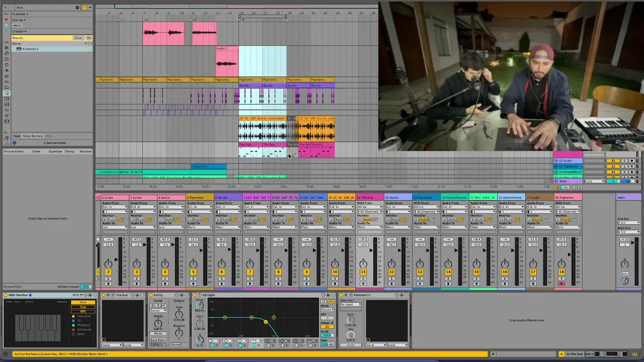The width and height of the screenshot is (644, 362).
Task: Click the Mute button in Utility
Action: tap(176, 344)
